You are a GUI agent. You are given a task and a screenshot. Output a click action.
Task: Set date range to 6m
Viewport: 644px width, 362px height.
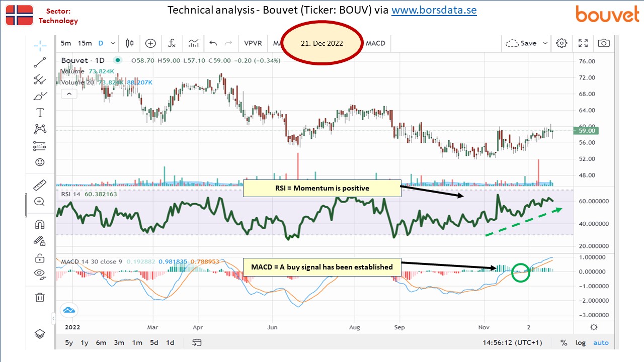point(101,342)
